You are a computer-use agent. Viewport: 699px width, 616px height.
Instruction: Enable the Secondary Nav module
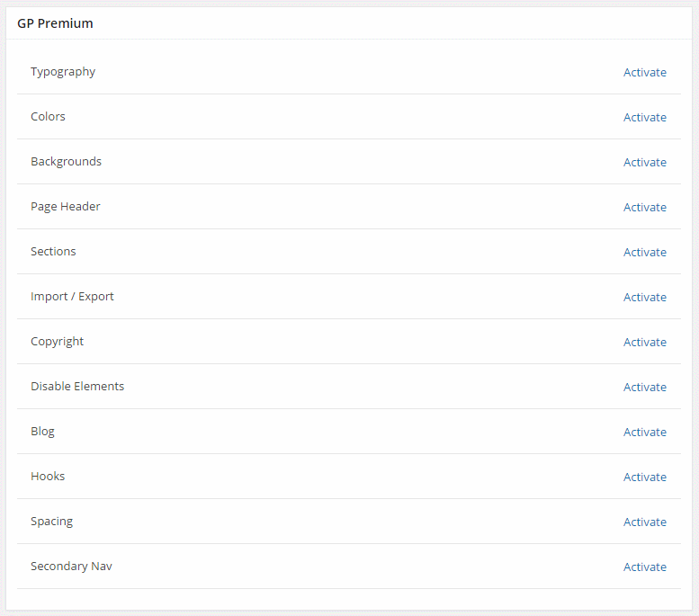point(644,567)
